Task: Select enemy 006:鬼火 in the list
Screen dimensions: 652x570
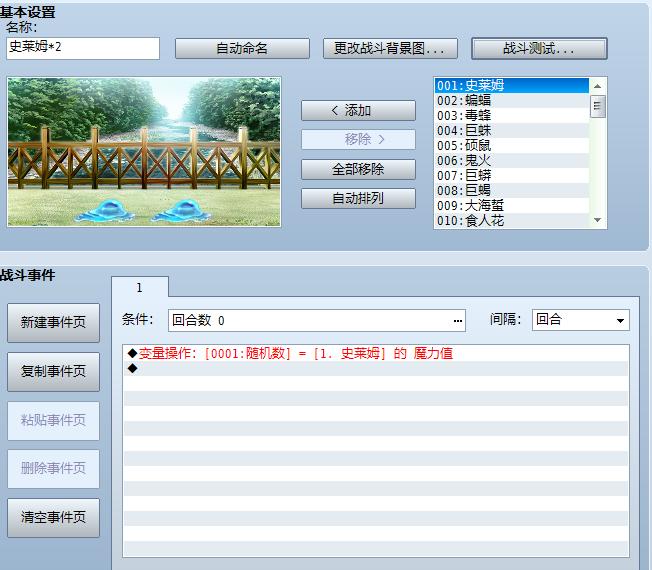Action: tap(512, 160)
